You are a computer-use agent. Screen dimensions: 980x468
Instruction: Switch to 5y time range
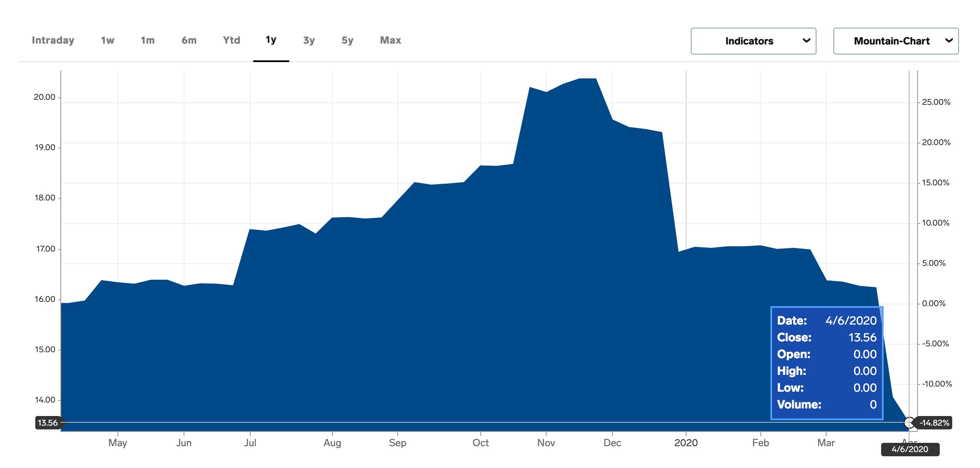[347, 40]
